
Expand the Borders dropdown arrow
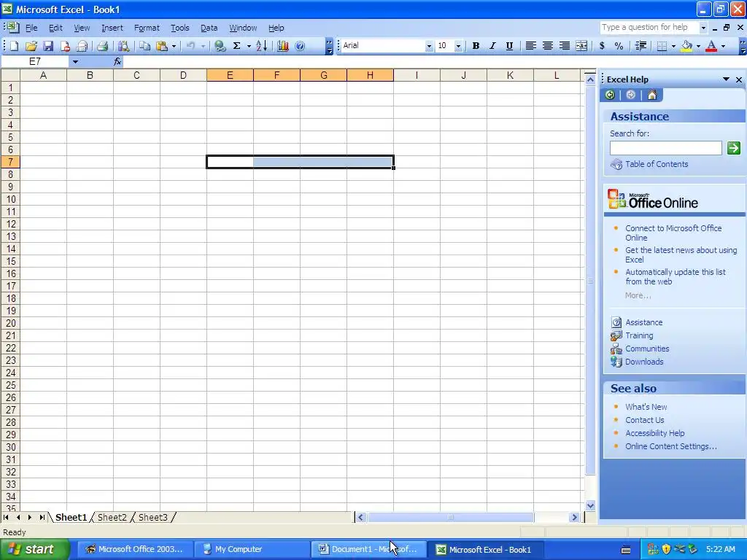click(x=673, y=46)
